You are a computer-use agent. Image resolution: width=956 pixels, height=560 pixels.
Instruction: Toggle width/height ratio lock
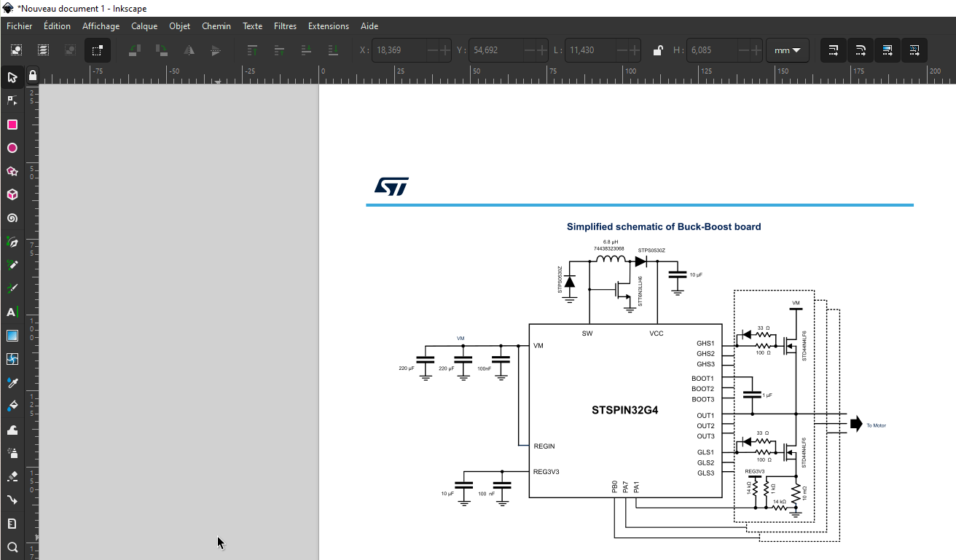657,50
